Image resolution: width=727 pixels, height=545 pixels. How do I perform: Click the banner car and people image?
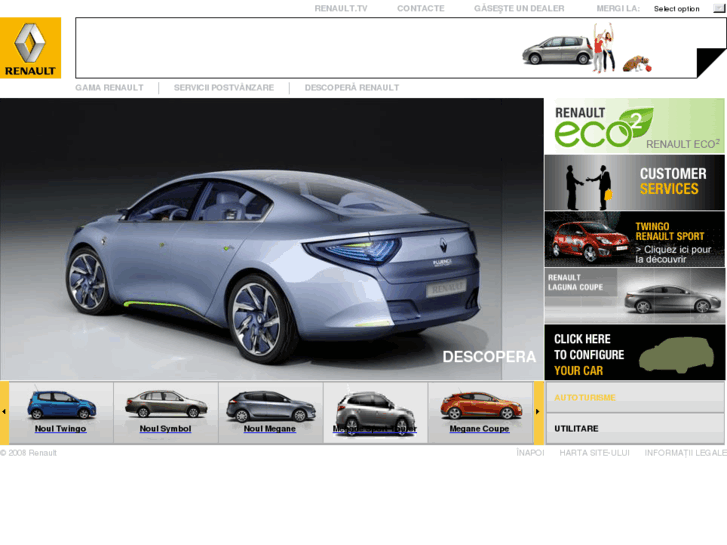(587, 48)
